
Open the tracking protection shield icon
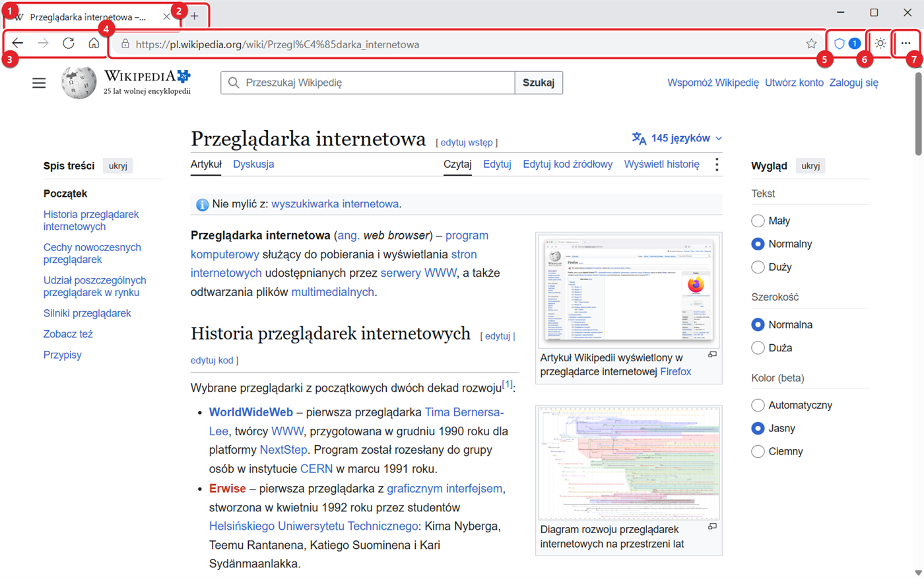840,44
